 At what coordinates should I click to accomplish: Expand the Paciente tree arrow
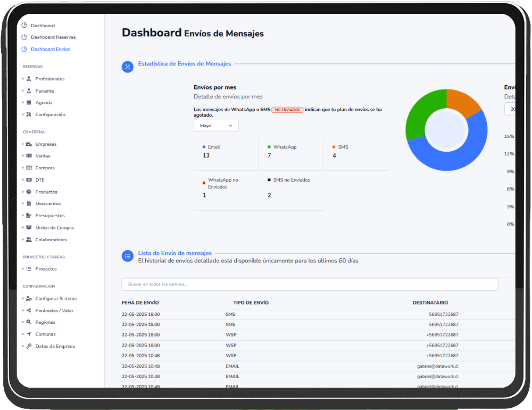click(23, 91)
